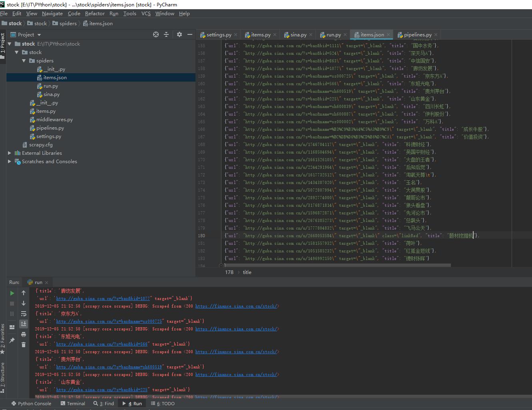The image size is (532, 410).
Task: Click the Stop process icon in Run panel
Action: [x=12, y=304]
